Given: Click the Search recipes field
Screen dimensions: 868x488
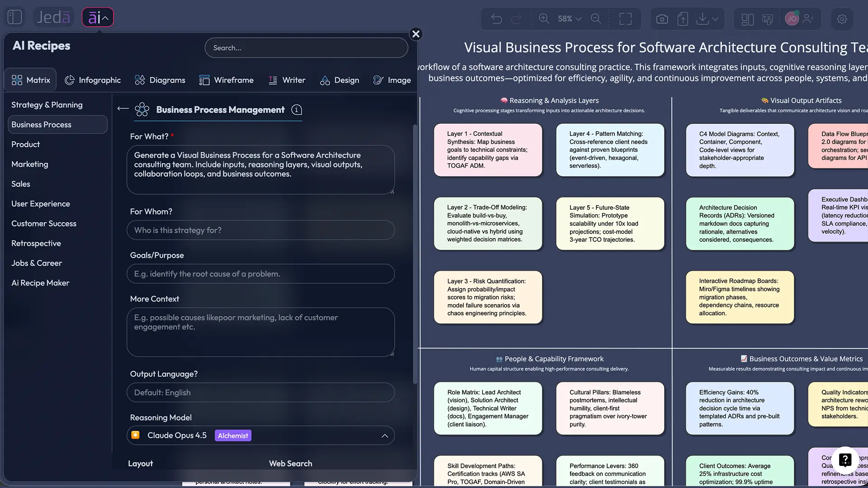Looking at the screenshot, I should pyautogui.click(x=306, y=48).
